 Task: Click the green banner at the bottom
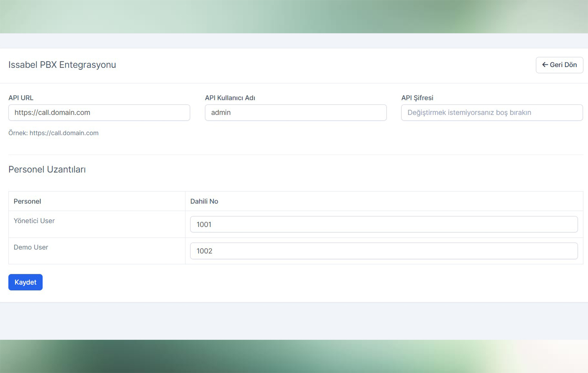click(294, 356)
